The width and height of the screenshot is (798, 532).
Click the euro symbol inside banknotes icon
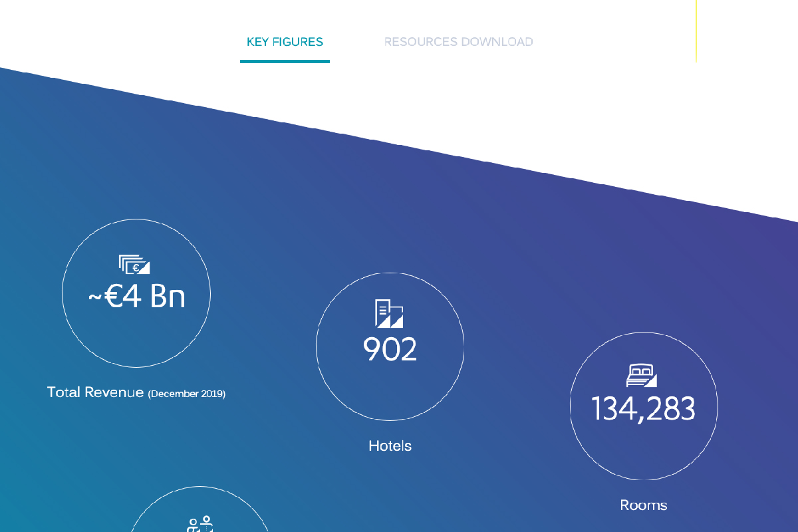pos(136,268)
